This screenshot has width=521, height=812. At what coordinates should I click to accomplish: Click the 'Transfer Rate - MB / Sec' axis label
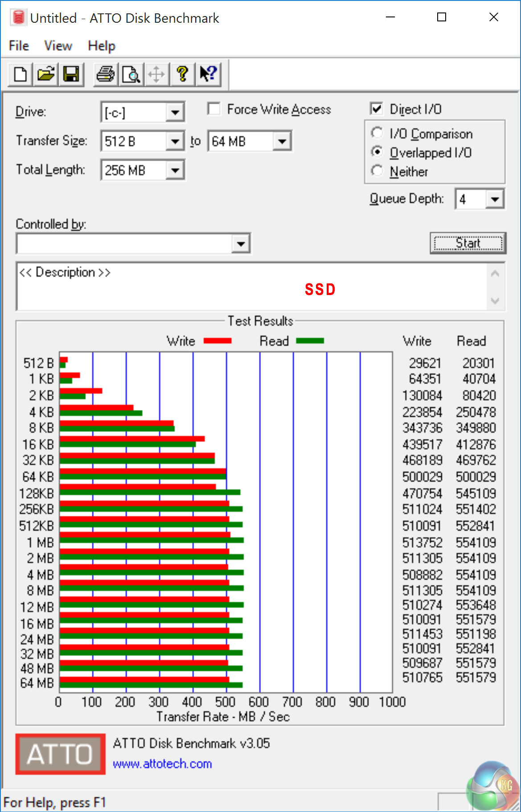(223, 717)
